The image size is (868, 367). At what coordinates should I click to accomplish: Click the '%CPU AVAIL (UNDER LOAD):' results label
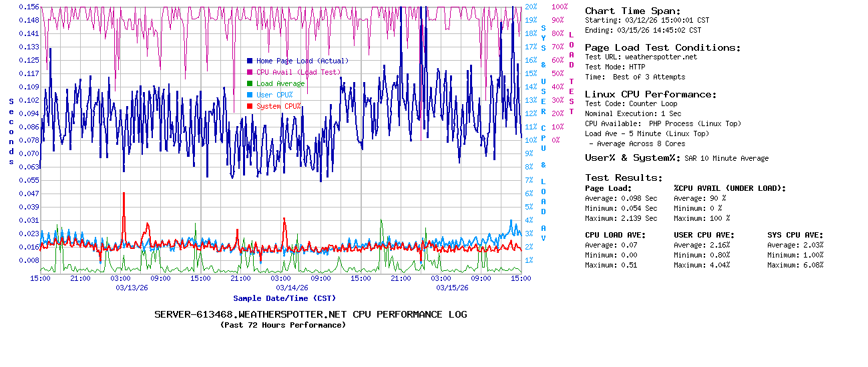pos(729,188)
